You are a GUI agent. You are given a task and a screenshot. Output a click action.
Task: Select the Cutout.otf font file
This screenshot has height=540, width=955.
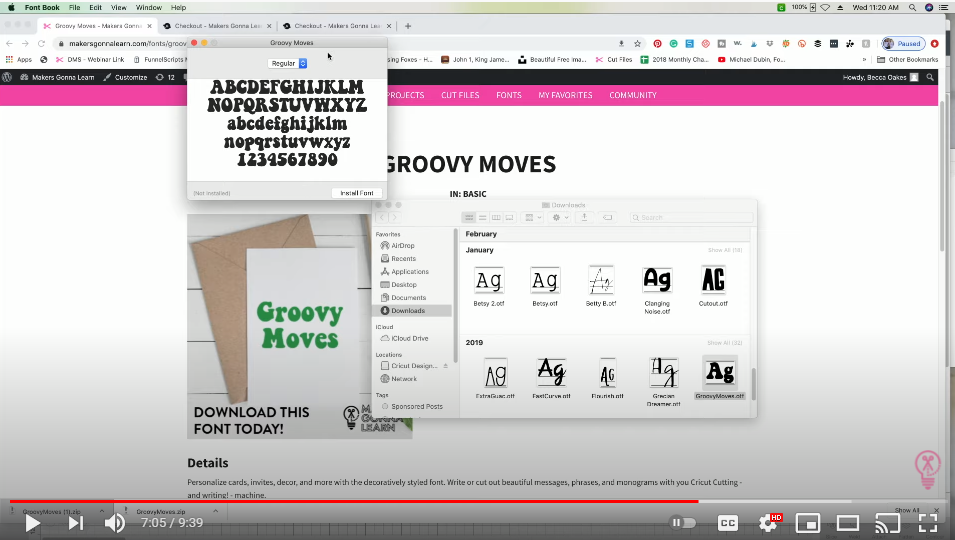(713, 286)
